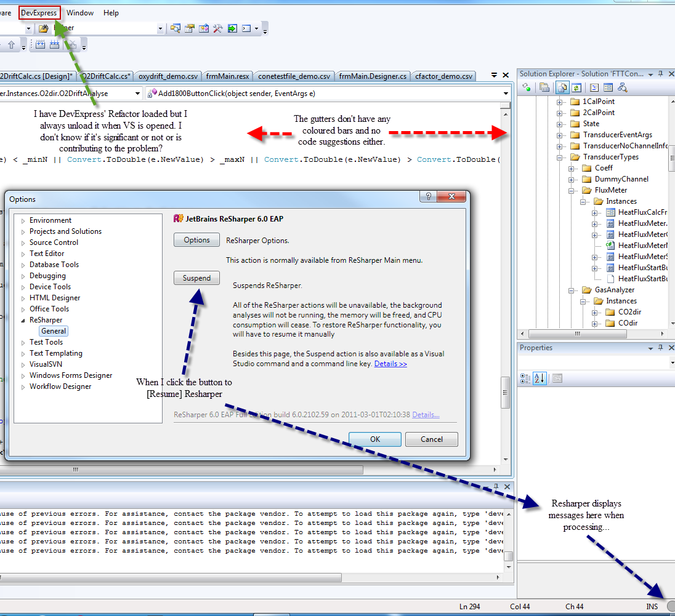
Task: Open the Window menu
Action: coord(80,13)
